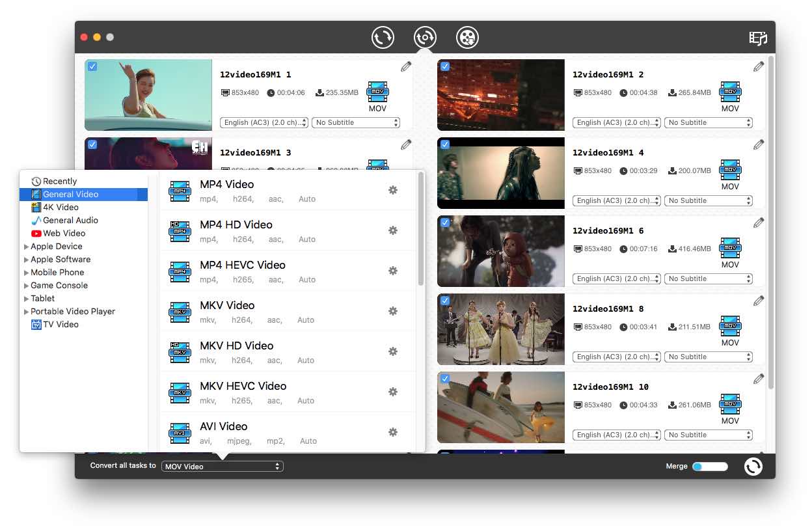Open gear settings for MKV HEVC Video

[393, 392]
